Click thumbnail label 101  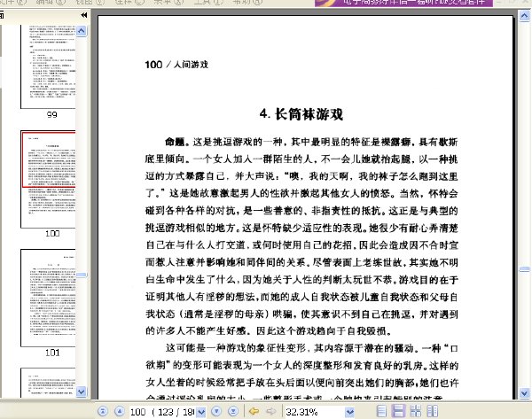click(52, 353)
